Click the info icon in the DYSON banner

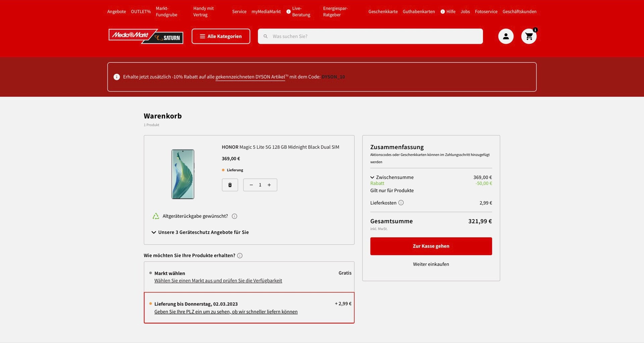click(117, 77)
